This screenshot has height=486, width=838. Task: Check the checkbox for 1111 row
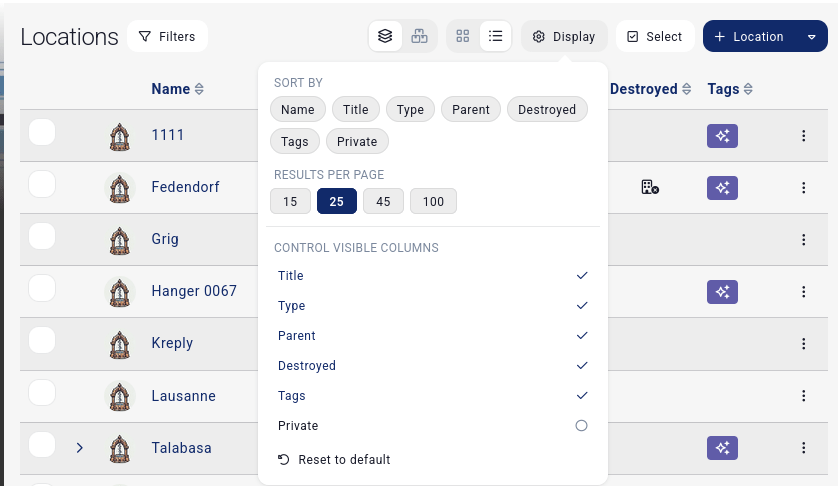coord(42,132)
